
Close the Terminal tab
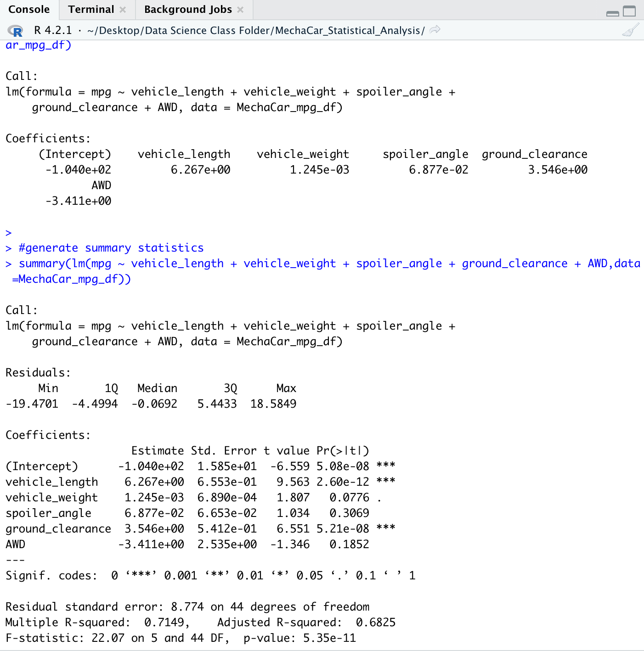pos(123,10)
